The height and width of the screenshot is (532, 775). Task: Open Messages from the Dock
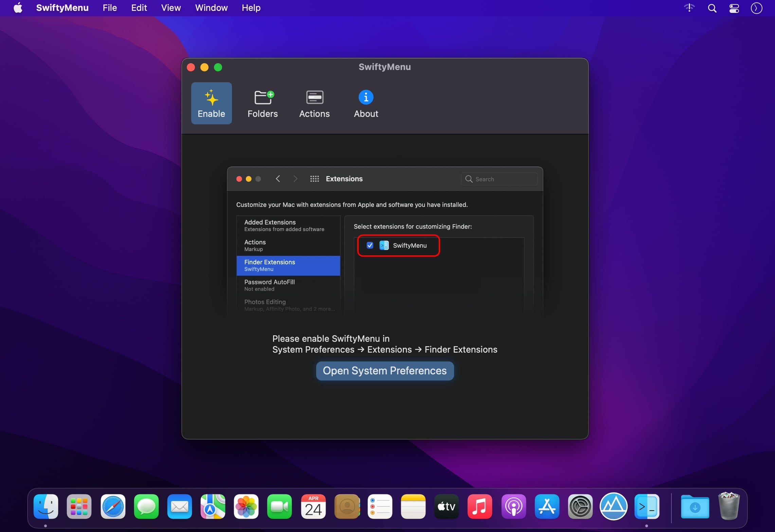(x=146, y=507)
